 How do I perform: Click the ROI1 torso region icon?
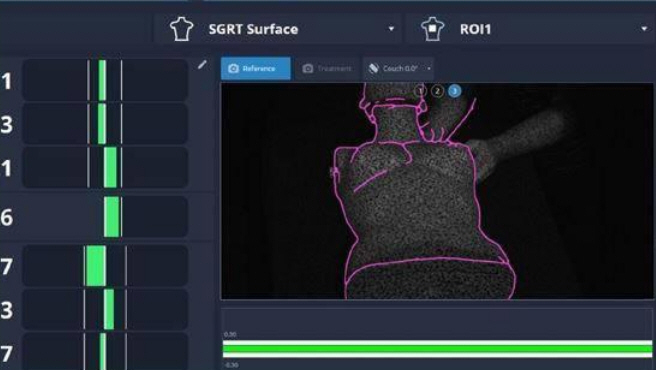433,29
